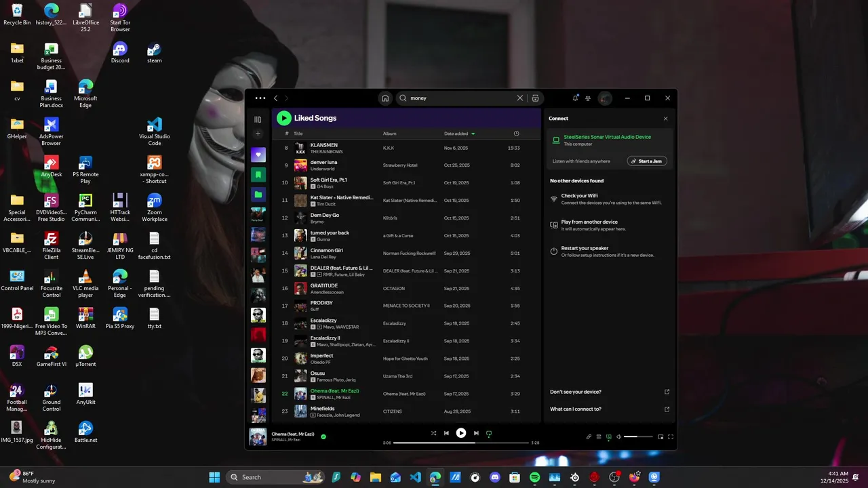The image size is (868, 488).
Task: Open Discord from the taskbar
Action: [495, 477]
